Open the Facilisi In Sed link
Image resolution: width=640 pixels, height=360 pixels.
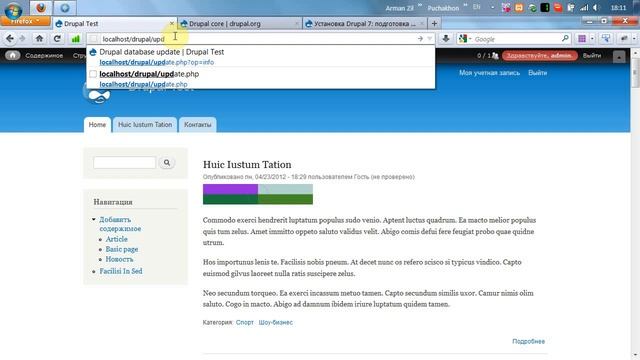click(x=121, y=271)
